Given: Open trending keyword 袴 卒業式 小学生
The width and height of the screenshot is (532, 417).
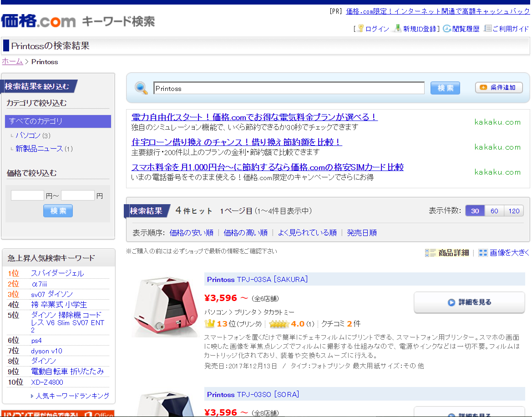Looking at the screenshot, I should [x=59, y=304].
